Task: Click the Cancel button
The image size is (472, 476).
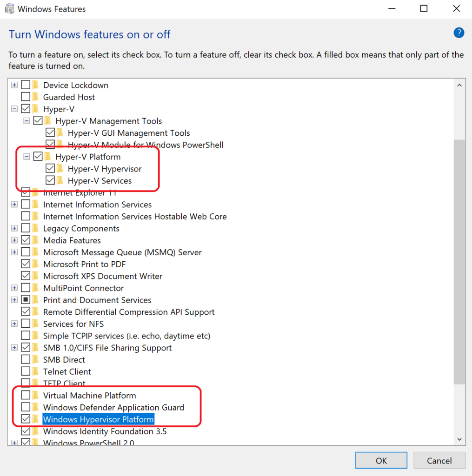Action: [439, 460]
